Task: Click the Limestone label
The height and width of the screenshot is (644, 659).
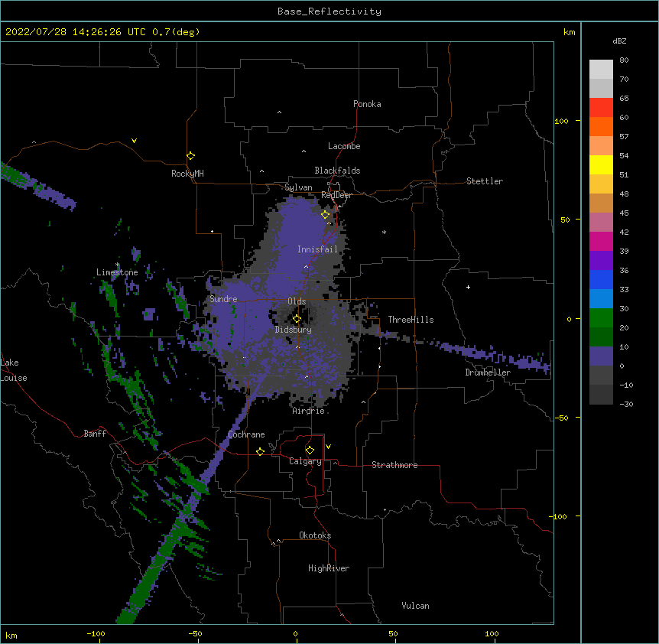Action: point(117,272)
